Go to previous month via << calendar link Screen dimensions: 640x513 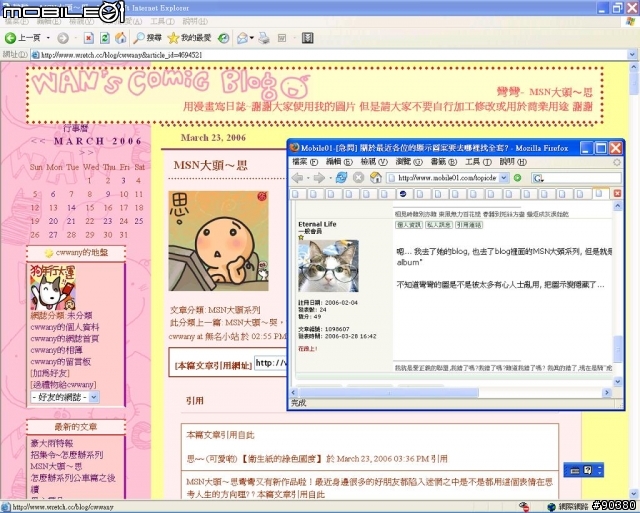[38, 141]
